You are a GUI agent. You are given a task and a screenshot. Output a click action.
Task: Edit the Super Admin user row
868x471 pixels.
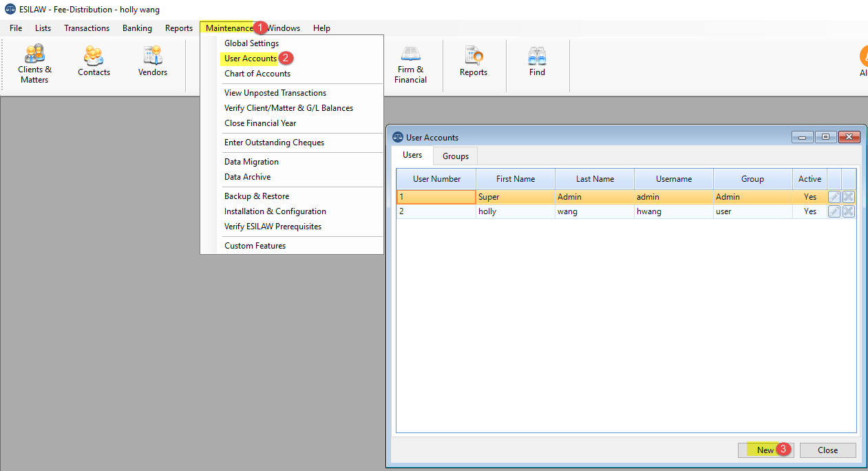[834, 197]
